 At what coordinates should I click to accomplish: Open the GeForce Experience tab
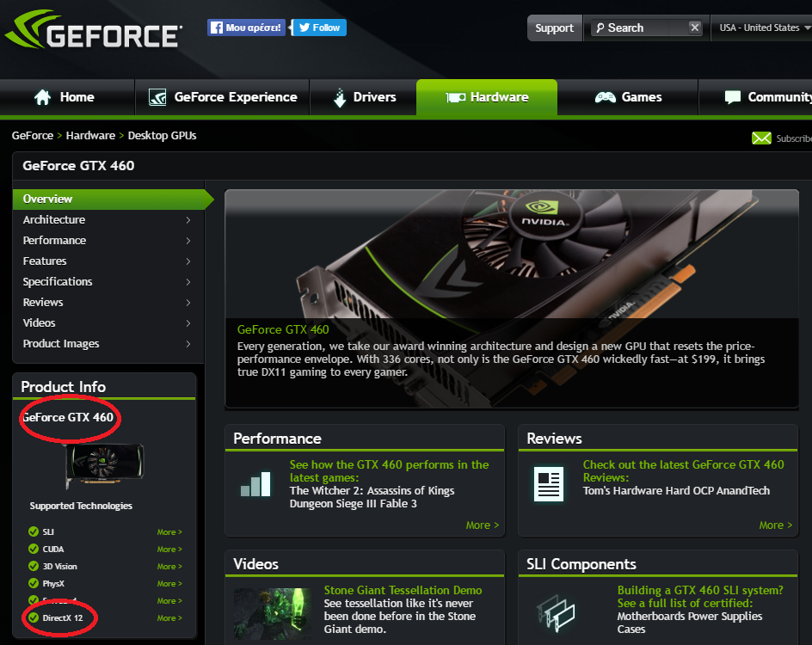222,97
